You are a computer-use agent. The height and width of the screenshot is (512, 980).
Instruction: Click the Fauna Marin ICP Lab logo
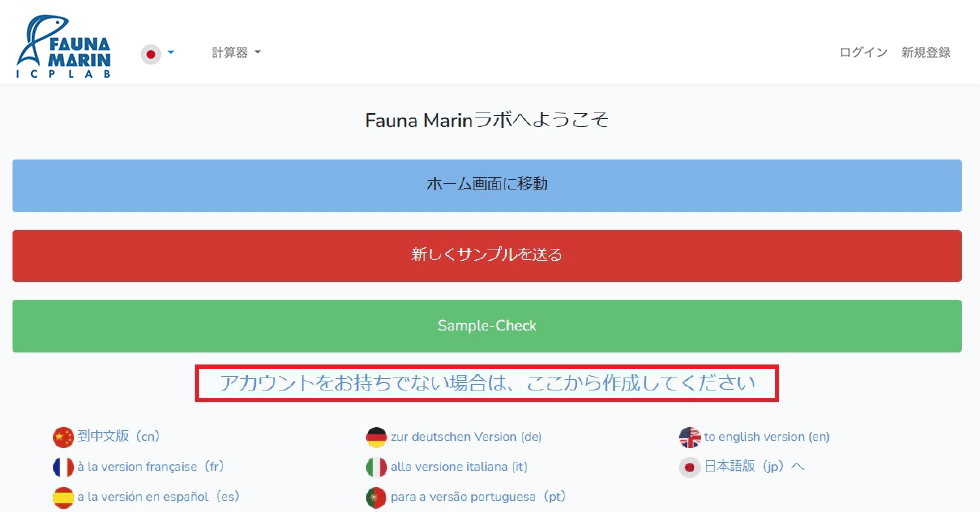pyautogui.click(x=63, y=47)
